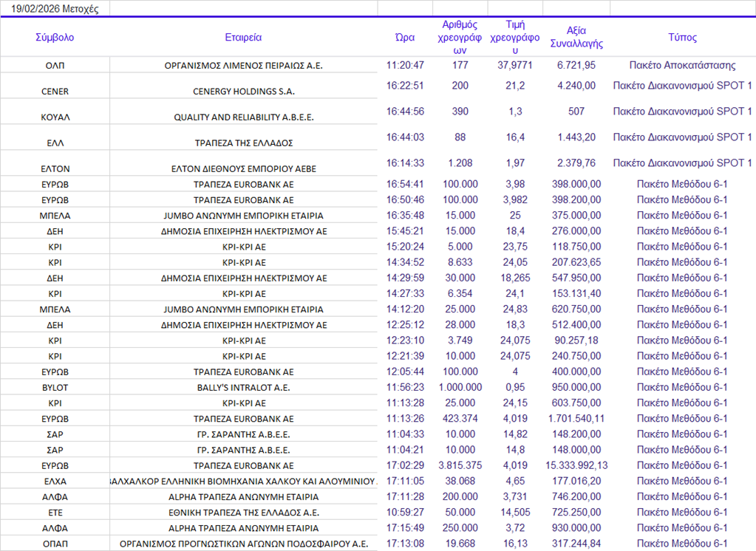756x551 pixels.
Task: Select the ΟΠΑΠ symbol cell
Action: click(x=55, y=544)
